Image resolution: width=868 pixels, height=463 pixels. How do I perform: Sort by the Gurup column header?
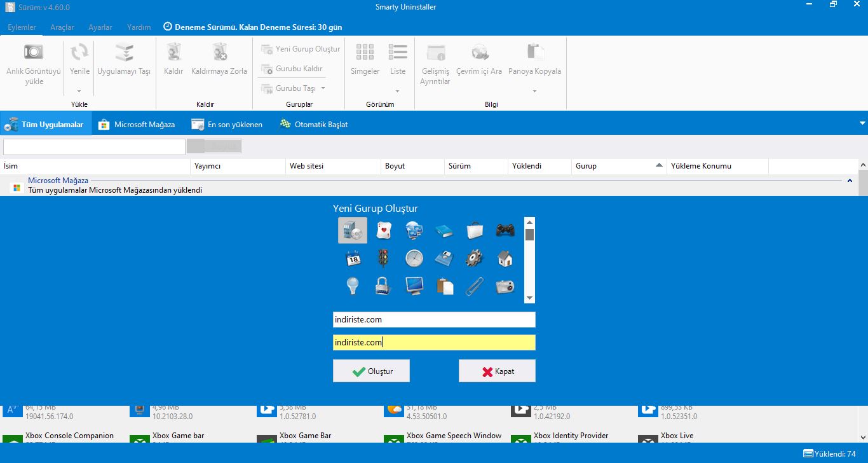(619, 166)
